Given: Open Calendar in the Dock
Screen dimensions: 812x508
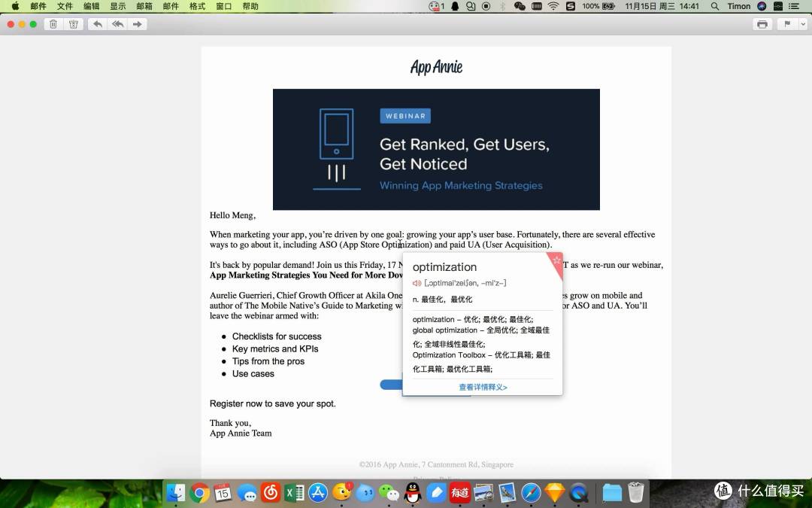Looking at the screenshot, I should (223, 492).
